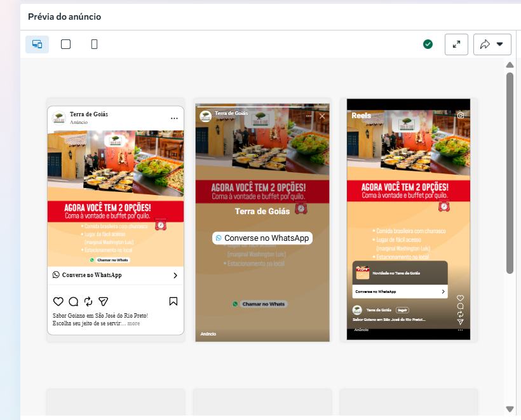This screenshot has height=420, width=521.
Task: Click the chevron arrow in Reels WhatsApp bar
Action: (x=443, y=292)
